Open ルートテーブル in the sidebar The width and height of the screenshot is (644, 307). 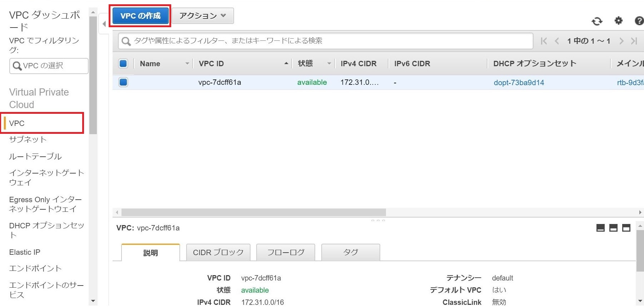(35, 156)
